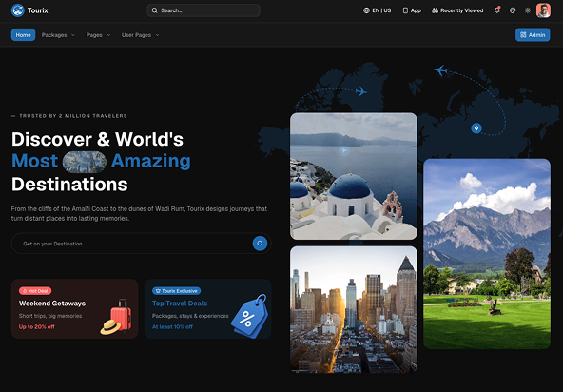Click the small image inside the headline
Screen dimensions: 563x392
pos(85,162)
